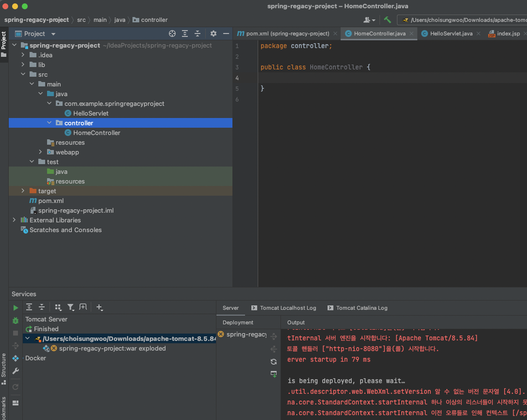The width and height of the screenshot is (527, 420).
Task: Collapse the main folder
Action: click(32, 84)
